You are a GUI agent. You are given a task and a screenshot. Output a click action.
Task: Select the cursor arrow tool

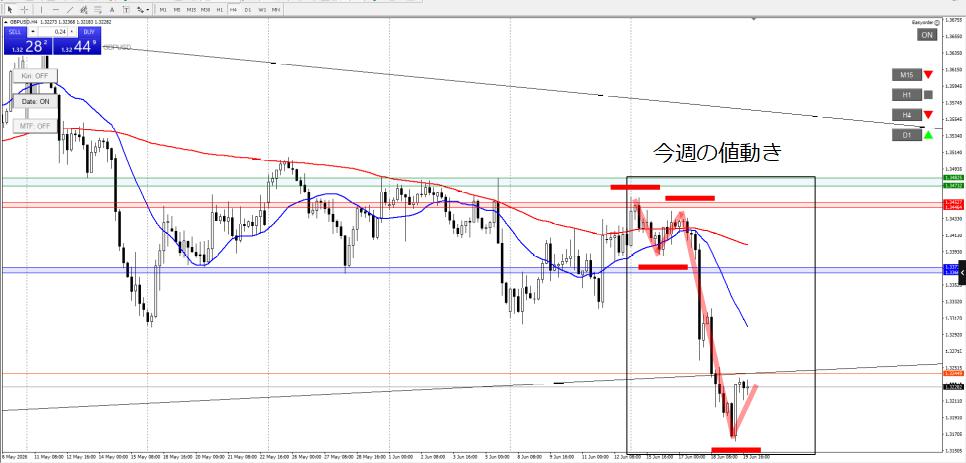pos(10,9)
